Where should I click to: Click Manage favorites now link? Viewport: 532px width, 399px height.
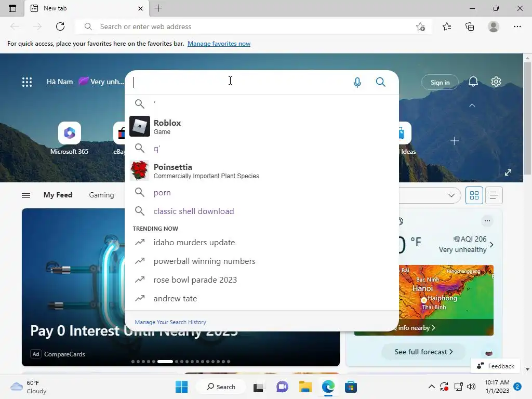point(219,44)
